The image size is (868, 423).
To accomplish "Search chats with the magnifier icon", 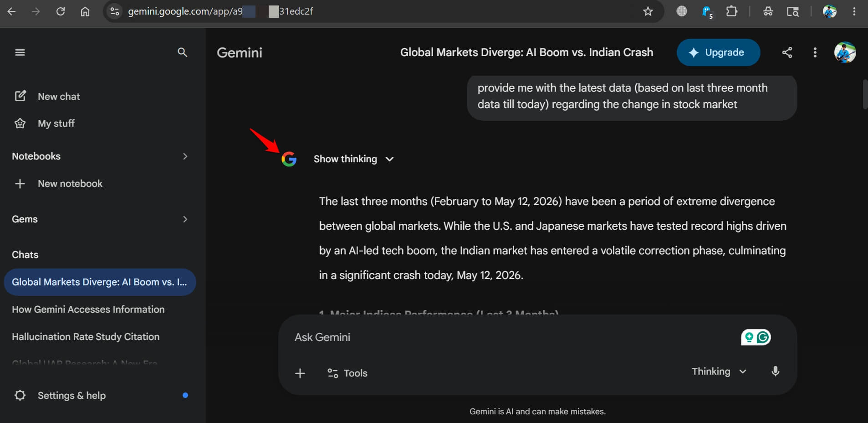I will 182,52.
